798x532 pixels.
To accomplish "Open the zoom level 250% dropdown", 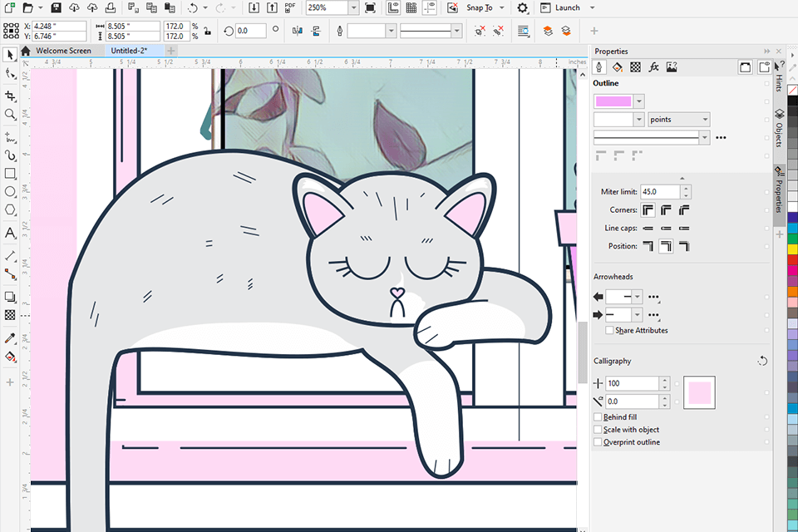I will pos(354,7).
